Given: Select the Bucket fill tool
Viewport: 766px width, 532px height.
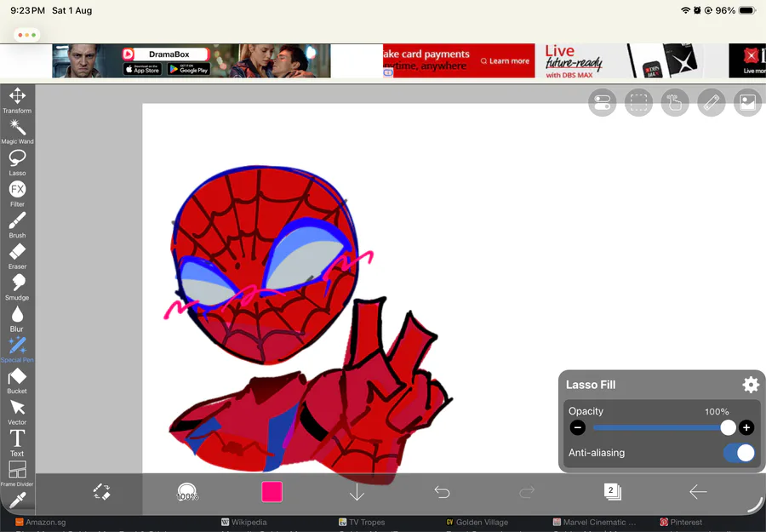Looking at the screenshot, I should pos(17,381).
